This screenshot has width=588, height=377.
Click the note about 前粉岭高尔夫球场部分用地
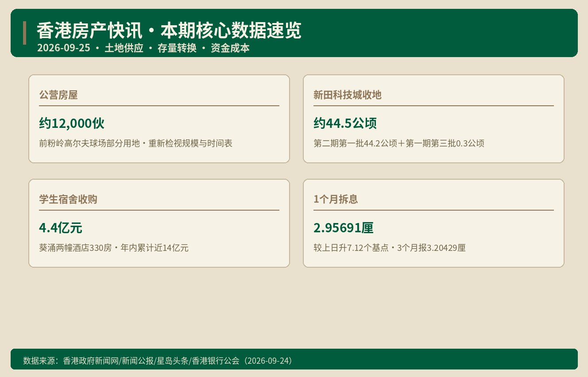coord(135,143)
